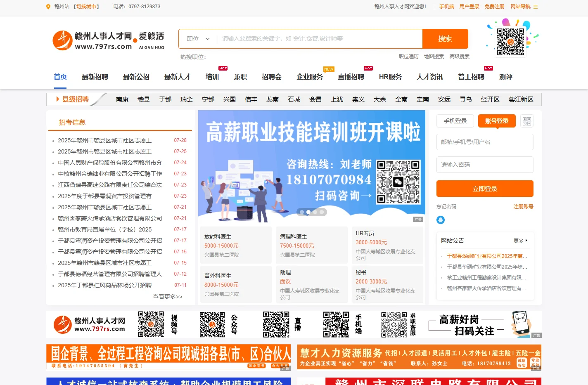Viewport: 588px width, 385px height.
Task: Click 查看更多>> under 招考信息
Action: (168, 297)
